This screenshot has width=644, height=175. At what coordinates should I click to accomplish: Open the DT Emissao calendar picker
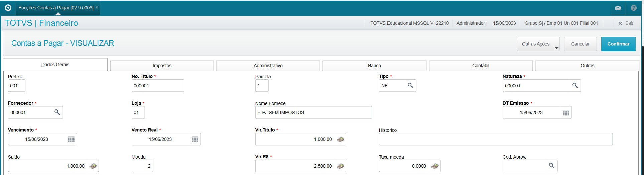click(x=565, y=113)
